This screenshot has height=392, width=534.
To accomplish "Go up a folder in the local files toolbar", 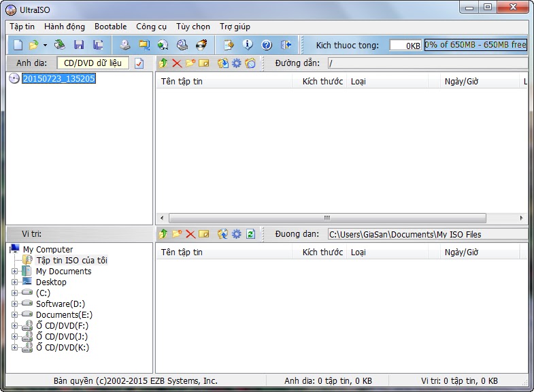I will pyautogui.click(x=163, y=234).
